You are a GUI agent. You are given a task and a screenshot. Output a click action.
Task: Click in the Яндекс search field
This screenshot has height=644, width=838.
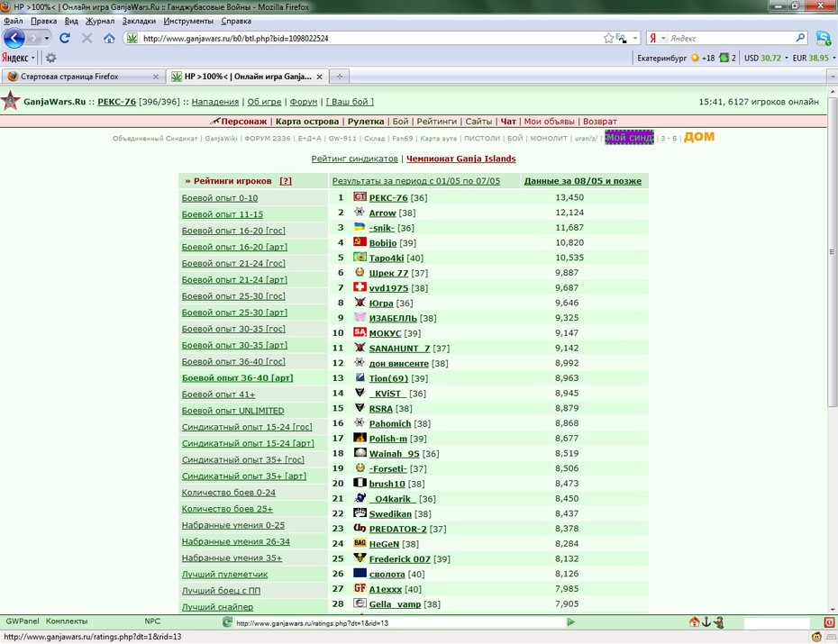click(x=731, y=38)
